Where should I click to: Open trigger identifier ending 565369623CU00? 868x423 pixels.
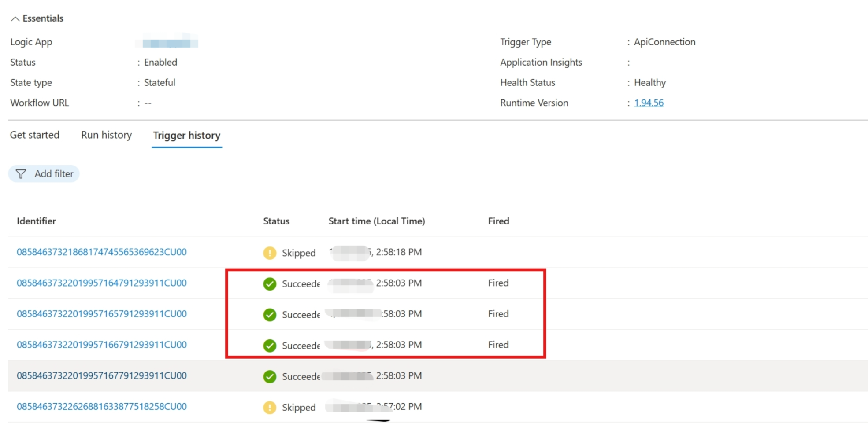[101, 252]
